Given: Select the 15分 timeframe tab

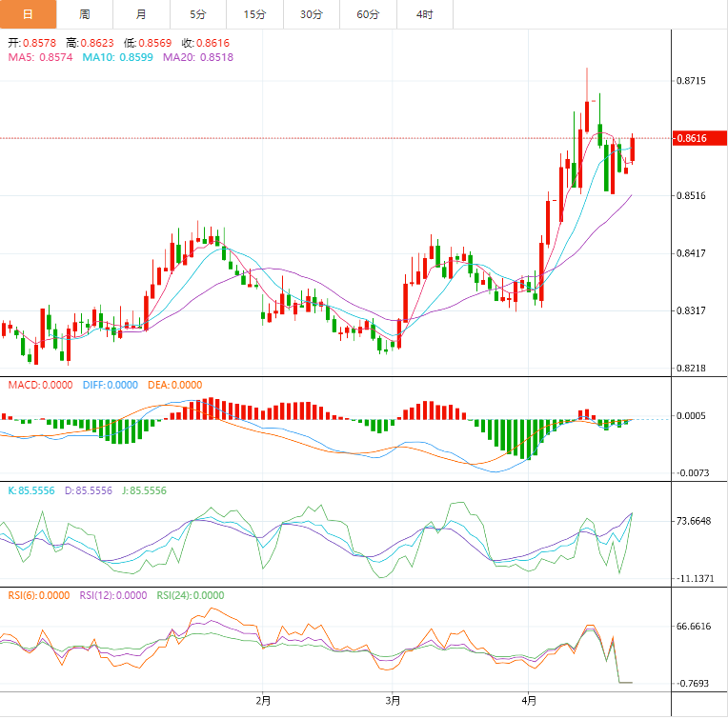Looking at the screenshot, I should (254, 14).
